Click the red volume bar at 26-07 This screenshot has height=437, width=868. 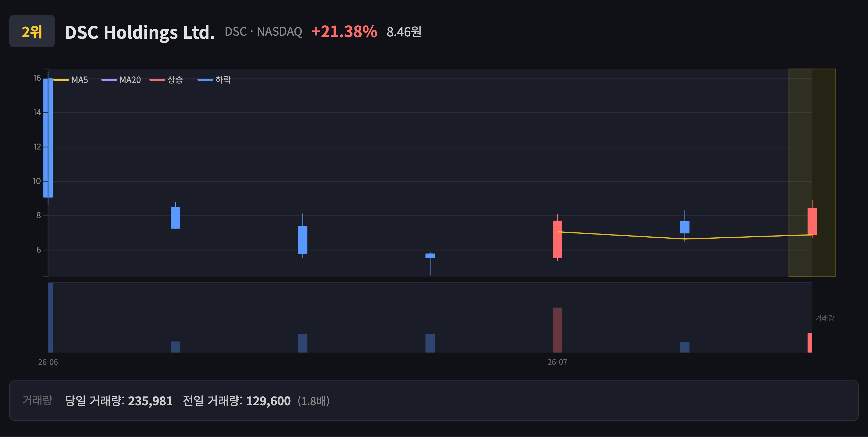coord(557,330)
